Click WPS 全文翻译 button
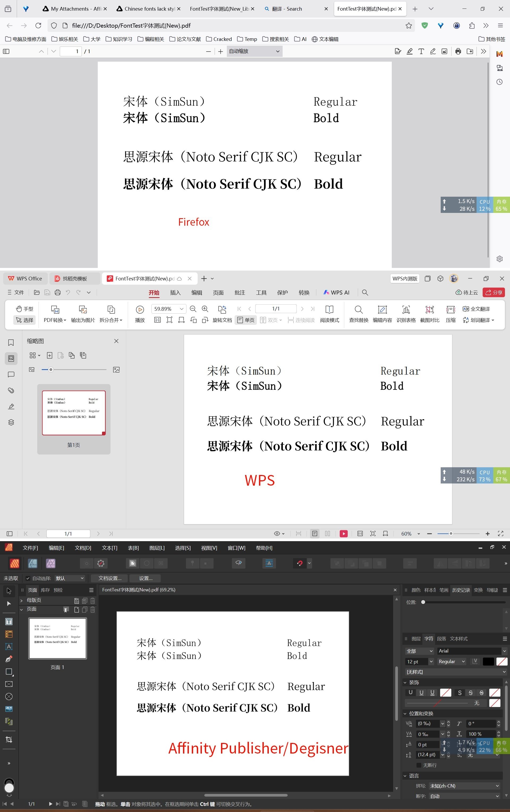Screen dimensions: 510x812 [476, 309]
